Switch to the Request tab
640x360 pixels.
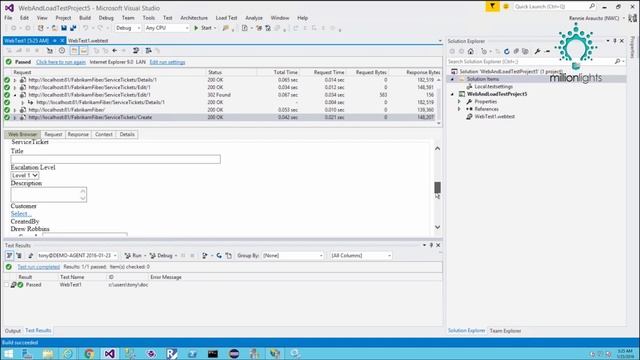pos(53,134)
